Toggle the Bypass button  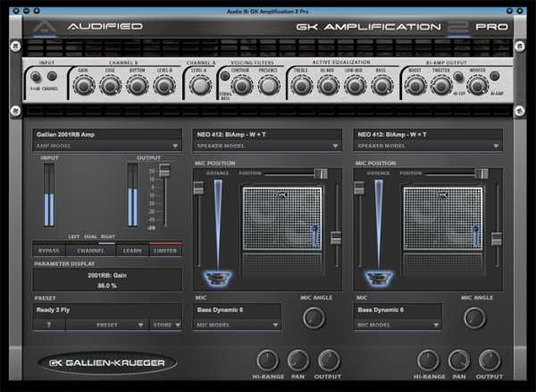tap(49, 251)
